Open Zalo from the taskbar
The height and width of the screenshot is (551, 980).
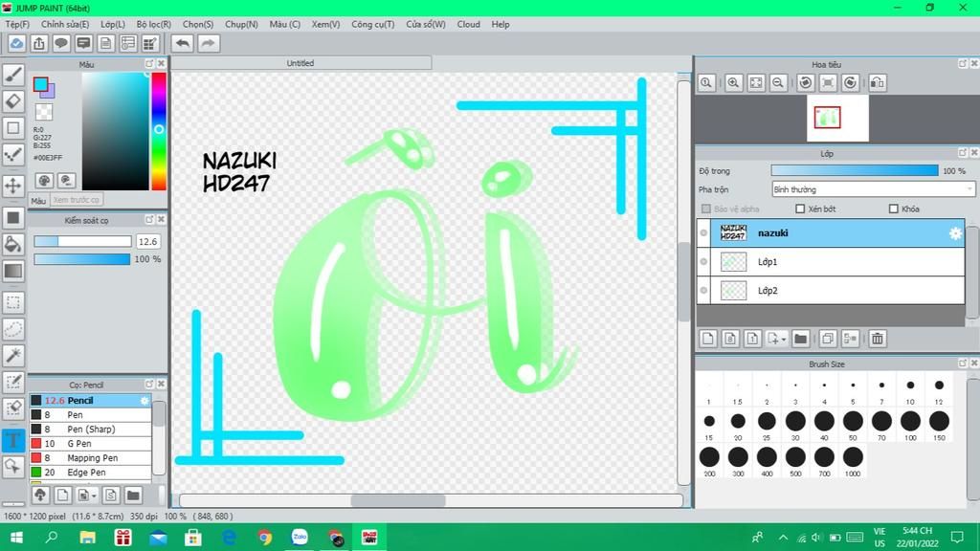(300, 538)
